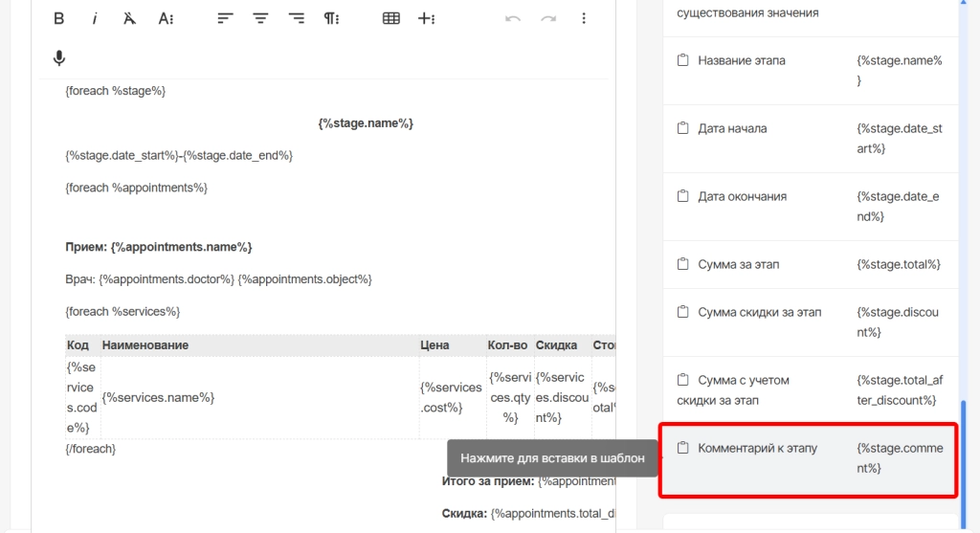Align text to the right
Viewport: 980px width, 533px height.
coord(297,18)
